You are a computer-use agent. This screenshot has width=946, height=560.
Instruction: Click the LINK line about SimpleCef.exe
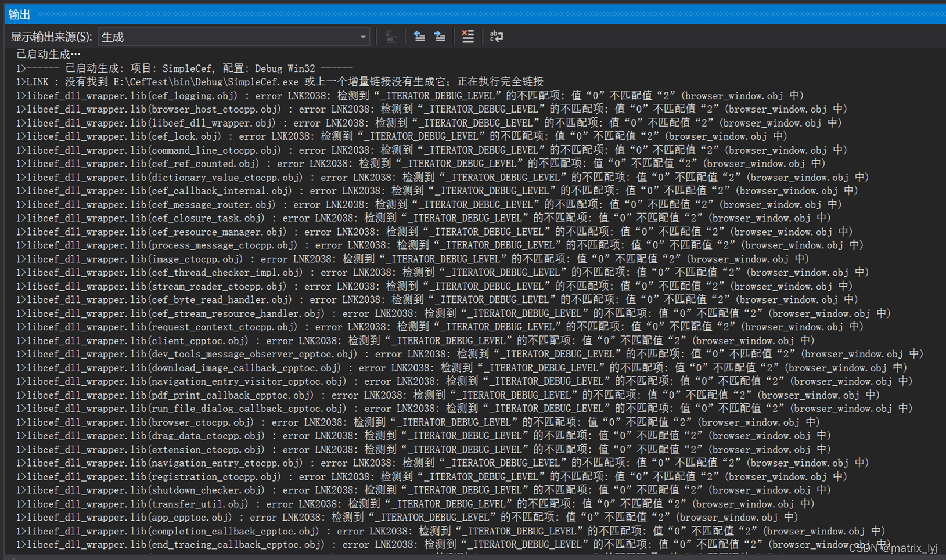(280, 82)
